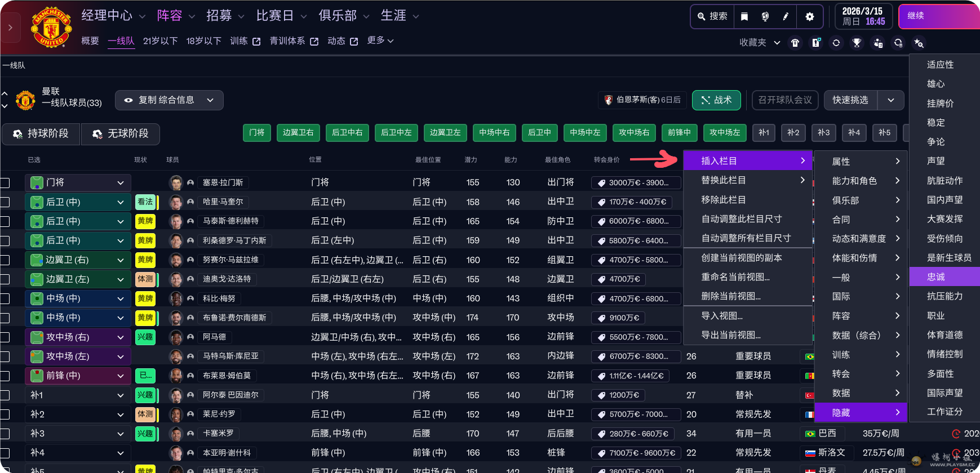980x473 pixels.
Task: Open the 战术 tactics button
Action: pos(716,100)
